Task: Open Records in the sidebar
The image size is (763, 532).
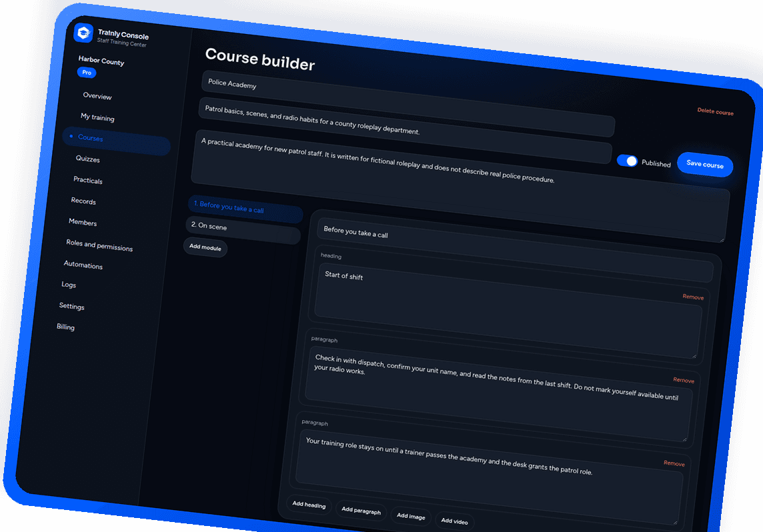Action: (83, 201)
